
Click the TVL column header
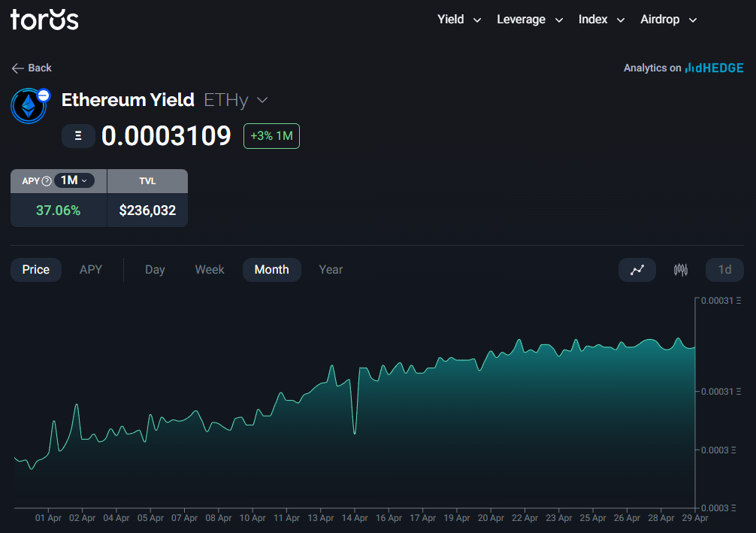coord(147,181)
